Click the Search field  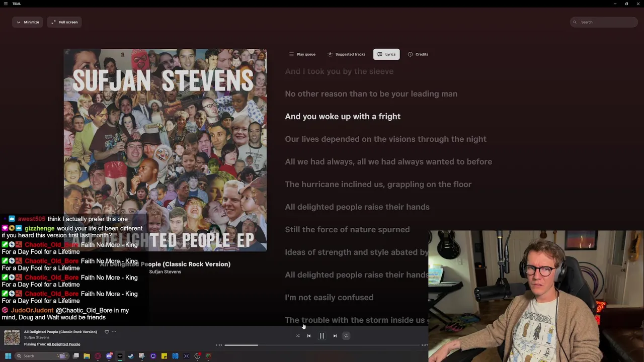[x=604, y=22]
